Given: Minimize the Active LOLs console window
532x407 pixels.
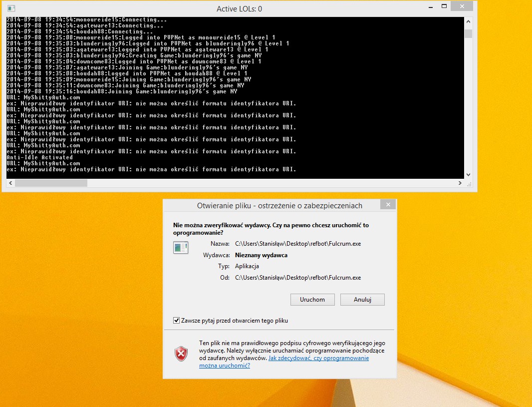Looking at the screenshot, I should click(431, 7).
